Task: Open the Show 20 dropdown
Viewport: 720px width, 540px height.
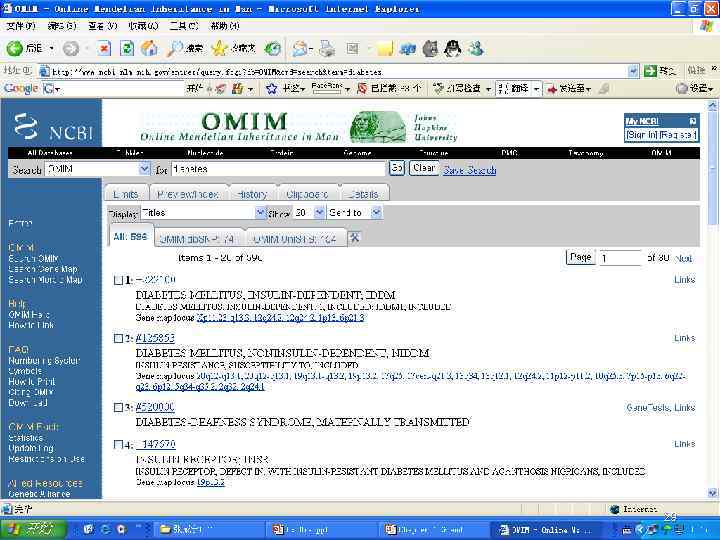Action: (319, 213)
